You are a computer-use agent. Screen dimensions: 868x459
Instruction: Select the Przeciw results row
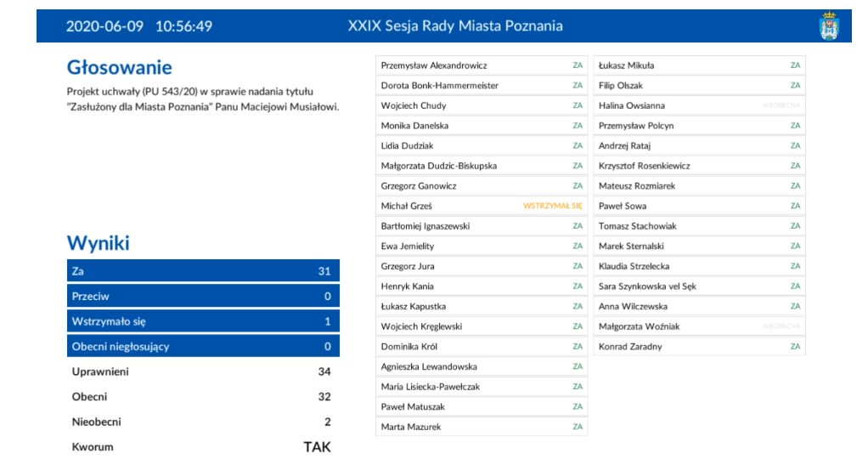point(203,297)
